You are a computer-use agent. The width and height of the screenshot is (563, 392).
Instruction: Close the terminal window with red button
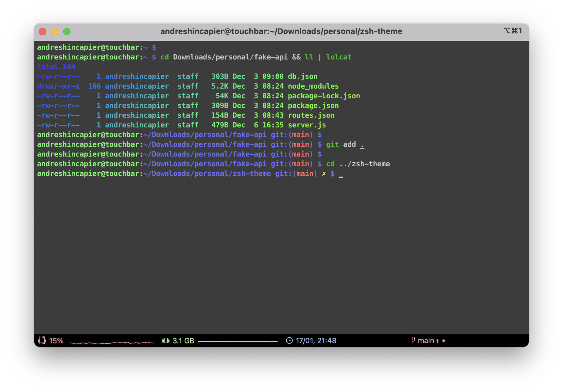pos(43,32)
